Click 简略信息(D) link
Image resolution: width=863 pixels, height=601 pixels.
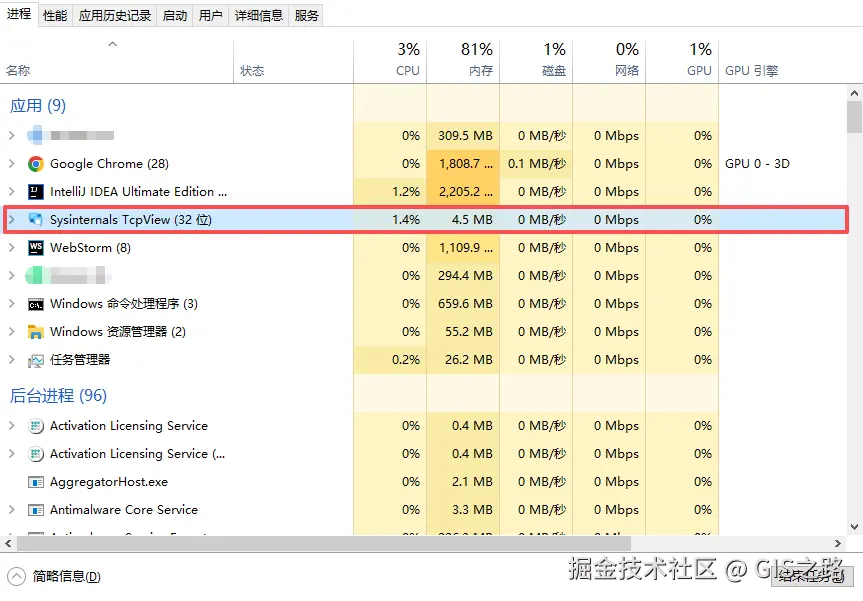pos(67,577)
